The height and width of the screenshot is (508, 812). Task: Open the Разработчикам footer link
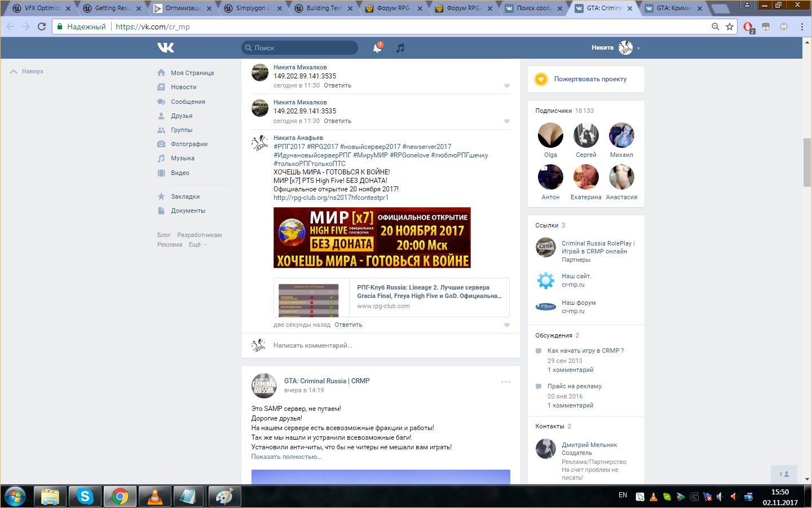pos(200,235)
